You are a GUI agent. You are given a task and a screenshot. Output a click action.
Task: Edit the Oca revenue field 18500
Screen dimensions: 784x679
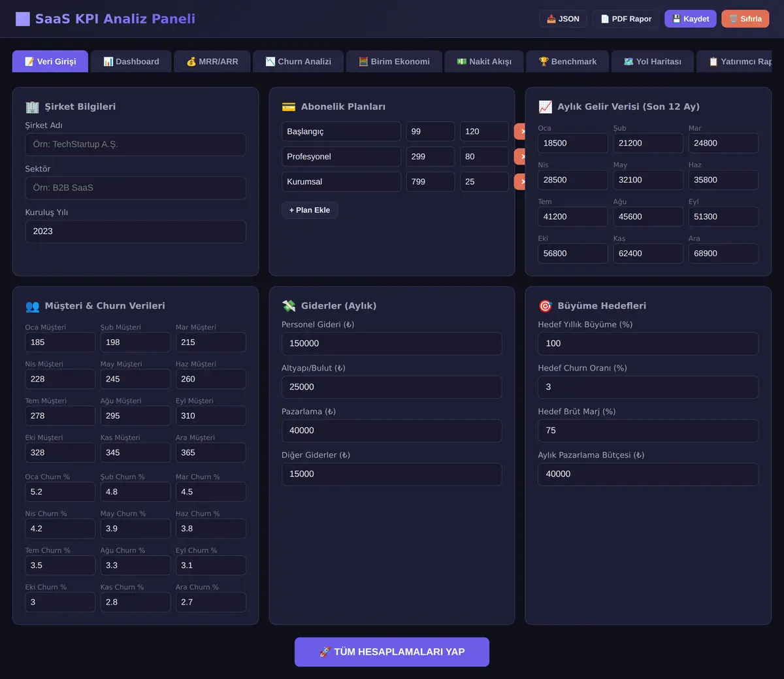573,143
